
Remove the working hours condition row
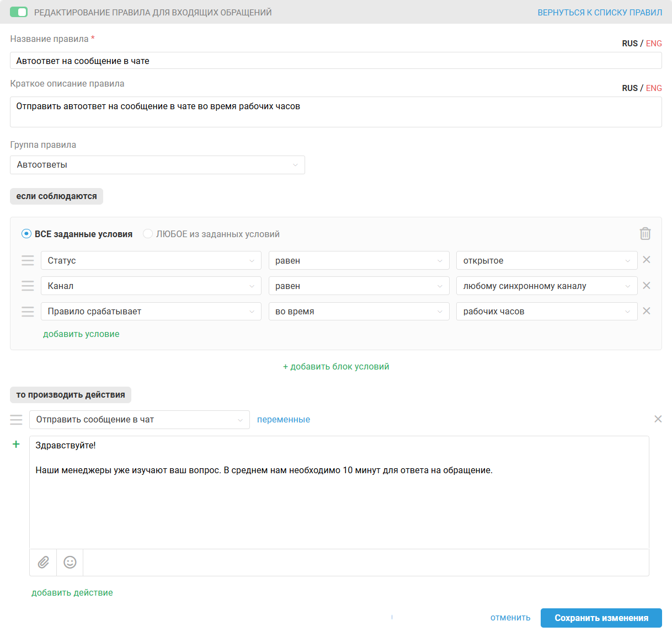[647, 311]
